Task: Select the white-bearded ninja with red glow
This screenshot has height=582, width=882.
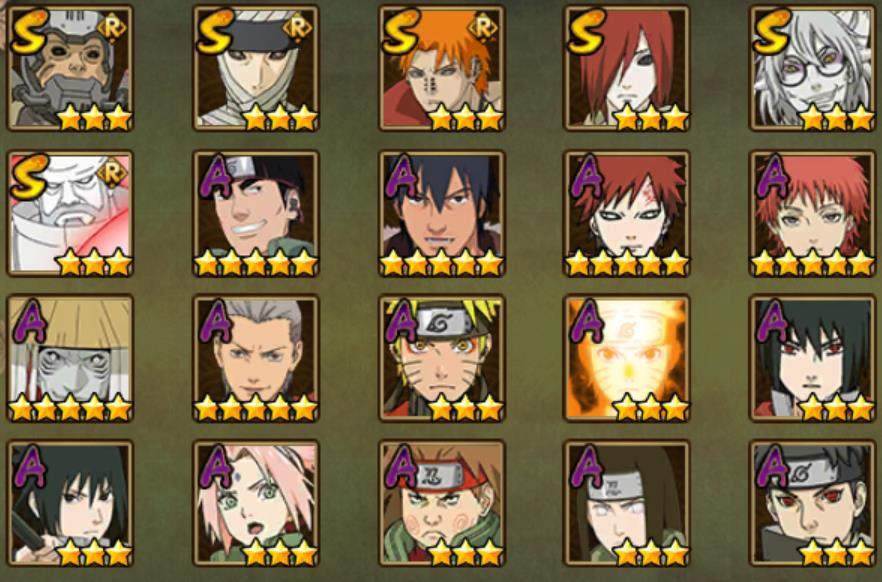Action: pyautogui.click(x=70, y=214)
